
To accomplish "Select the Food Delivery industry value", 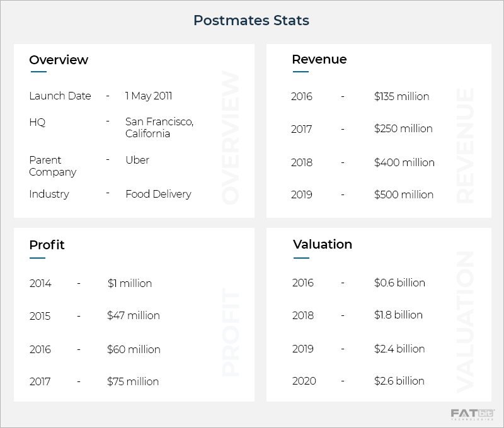I will [x=158, y=194].
